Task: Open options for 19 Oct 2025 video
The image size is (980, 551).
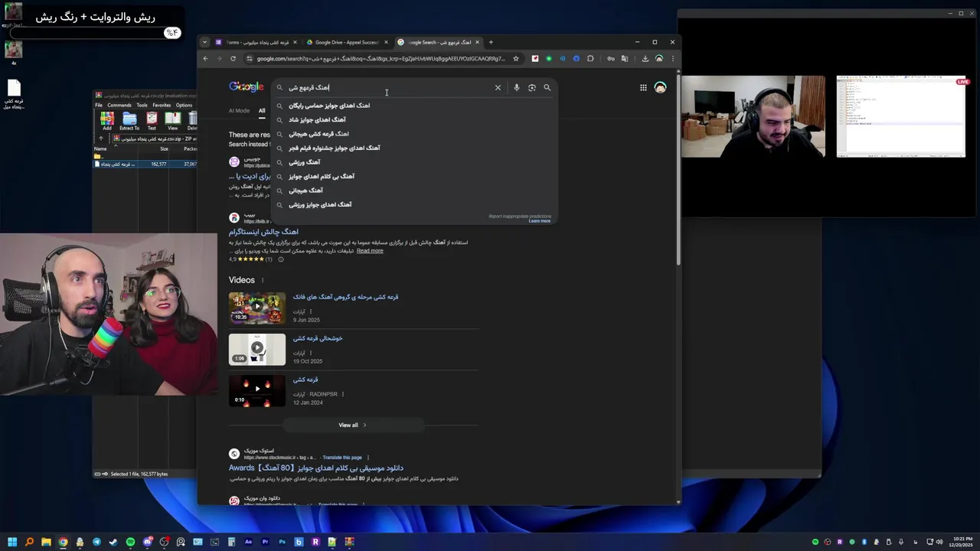Action: click(311, 353)
